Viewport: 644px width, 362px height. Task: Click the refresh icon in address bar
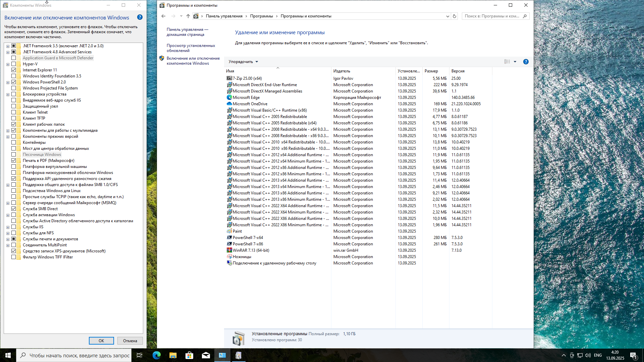(454, 16)
